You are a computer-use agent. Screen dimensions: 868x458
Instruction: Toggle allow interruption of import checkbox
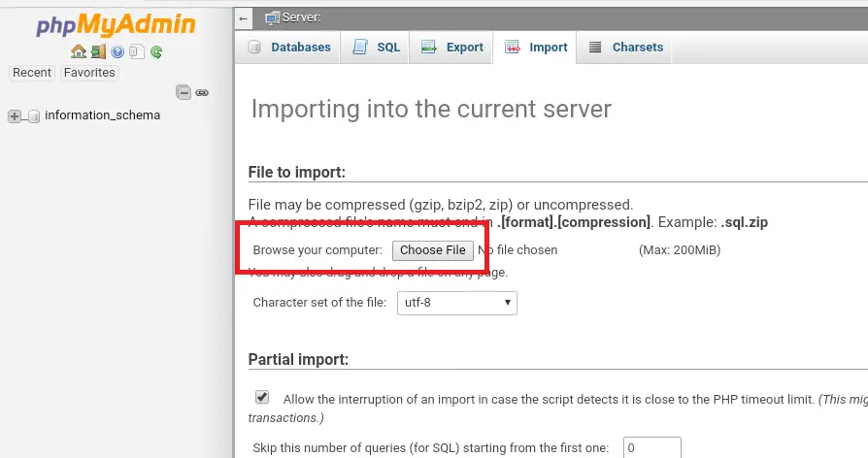click(x=262, y=397)
